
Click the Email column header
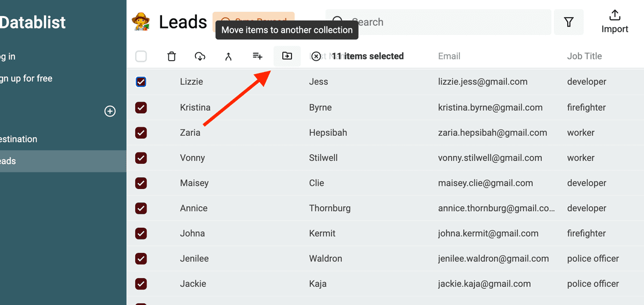pos(449,56)
